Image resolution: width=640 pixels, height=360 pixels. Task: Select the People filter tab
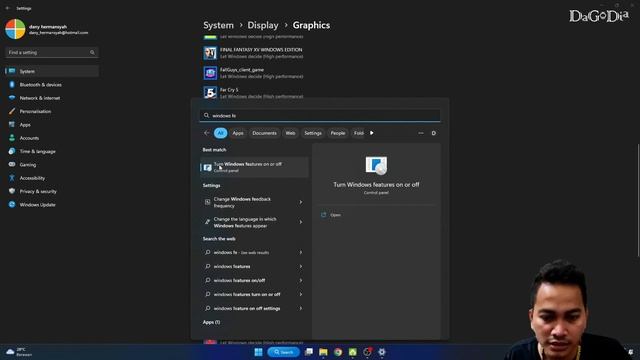[x=338, y=133]
